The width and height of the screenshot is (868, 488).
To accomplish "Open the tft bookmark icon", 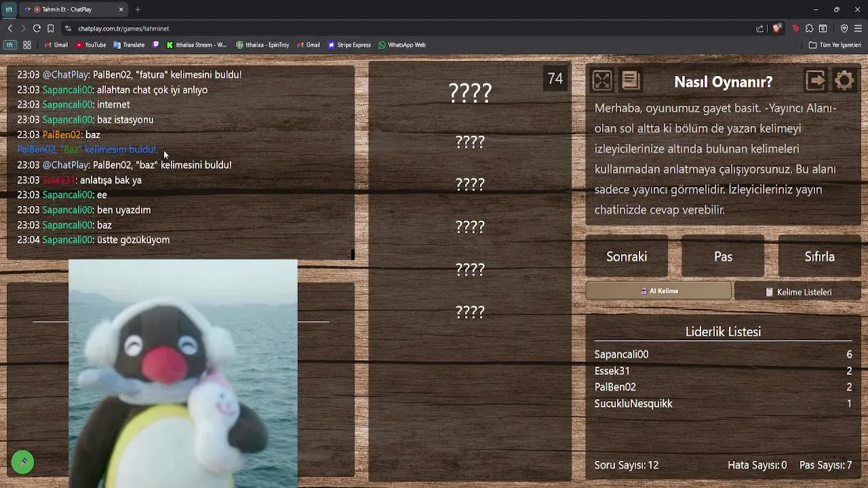I will click(9, 45).
